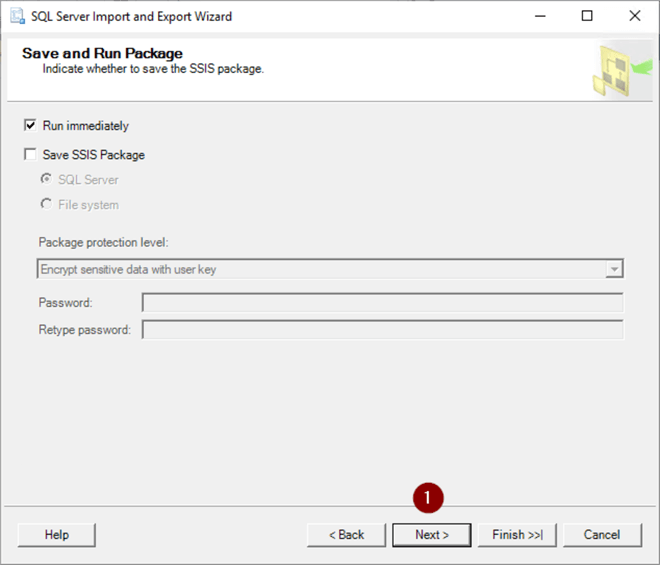Enable the Save SSIS Package checkbox
The width and height of the screenshot is (660, 565).
pos(30,155)
